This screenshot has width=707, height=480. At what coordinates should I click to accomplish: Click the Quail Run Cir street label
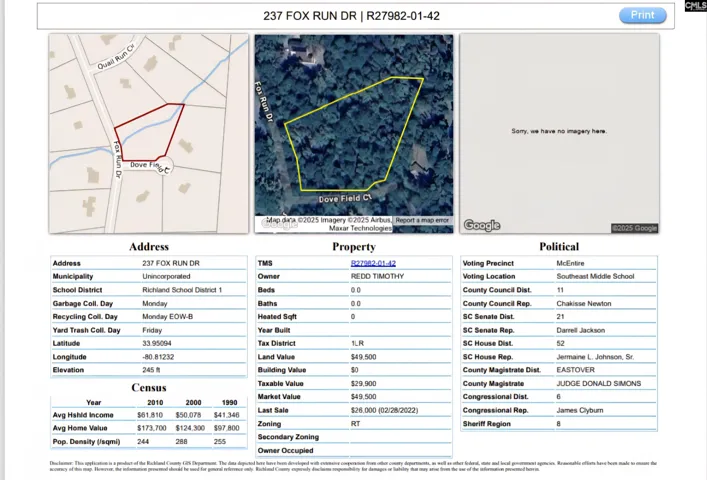[116, 57]
